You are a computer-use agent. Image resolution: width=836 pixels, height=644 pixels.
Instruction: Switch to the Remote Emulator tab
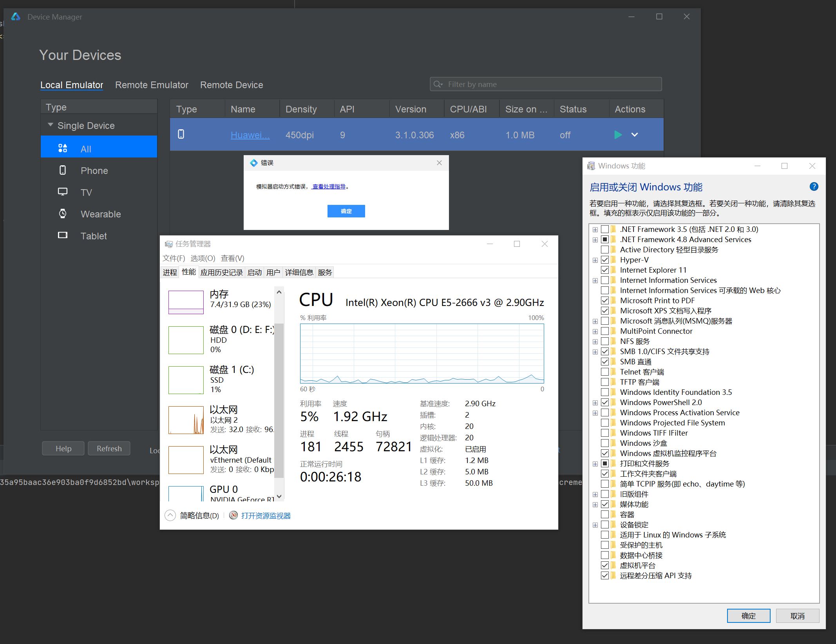pos(152,85)
